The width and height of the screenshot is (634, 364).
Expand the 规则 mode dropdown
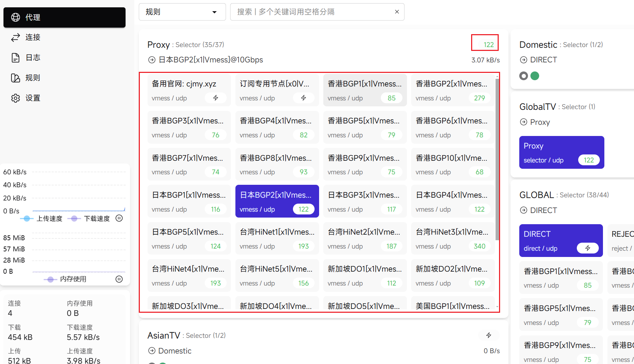click(x=182, y=12)
